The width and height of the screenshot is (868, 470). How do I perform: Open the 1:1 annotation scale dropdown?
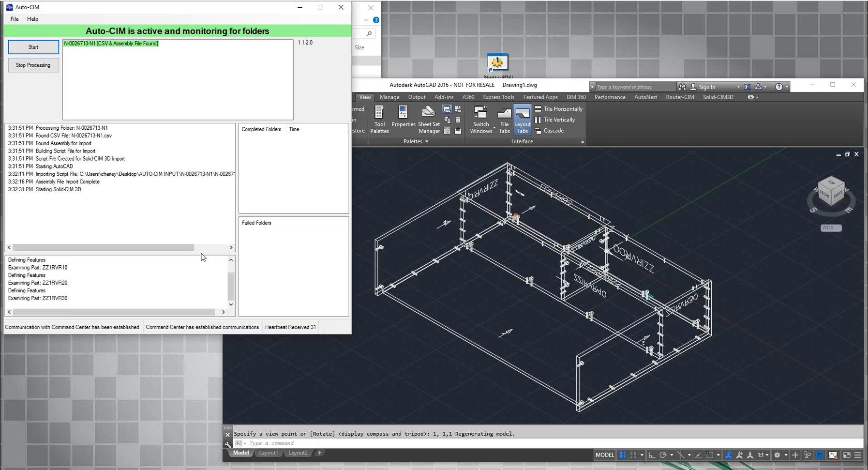tap(763, 455)
